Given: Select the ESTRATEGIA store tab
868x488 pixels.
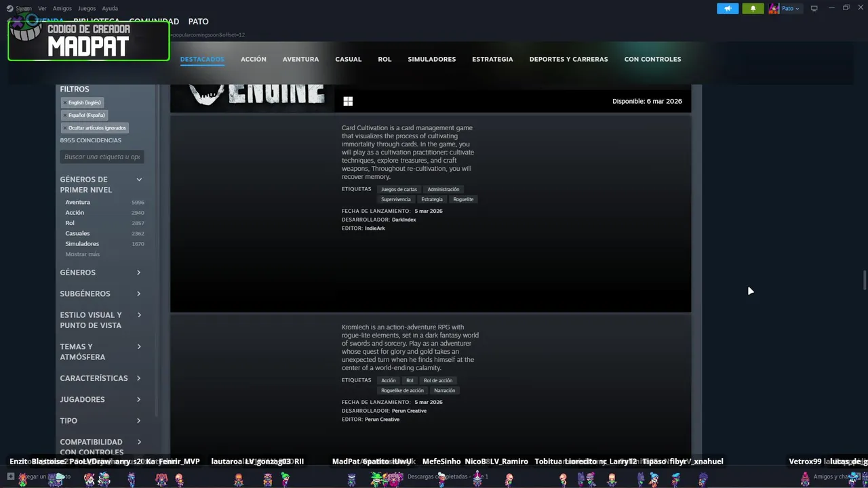Looking at the screenshot, I should [492, 59].
